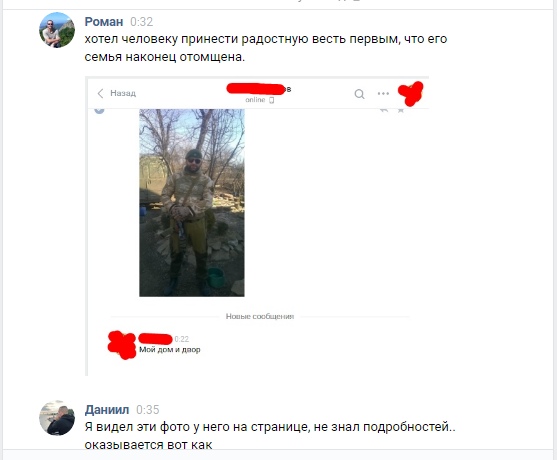Screen dimensions: 557x460
Task: Click the Новые сообщения divider label
Action: [x=260, y=316]
